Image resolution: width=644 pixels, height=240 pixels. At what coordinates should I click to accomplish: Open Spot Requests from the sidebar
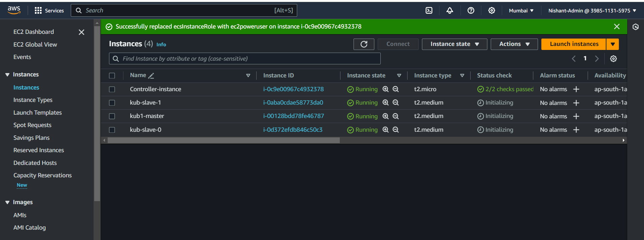click(32, 125)
